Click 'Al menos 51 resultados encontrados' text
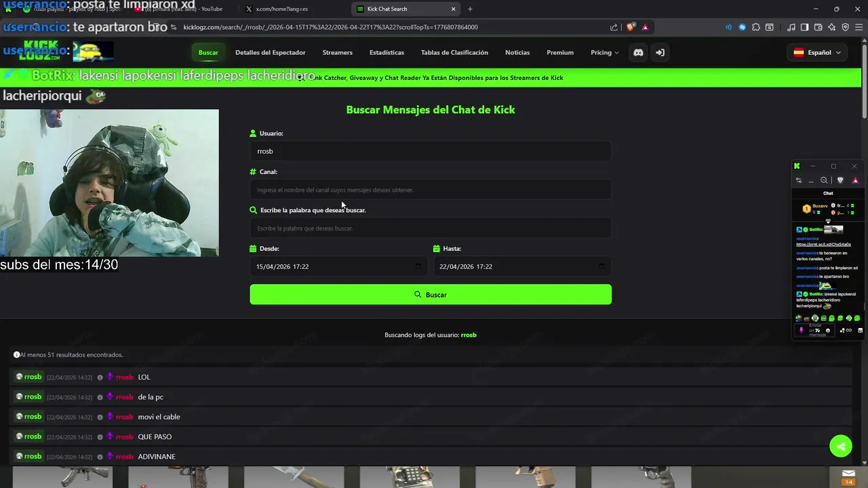Image resolution: width=868 pixels, height=488 pixels. tap(71, 354)
